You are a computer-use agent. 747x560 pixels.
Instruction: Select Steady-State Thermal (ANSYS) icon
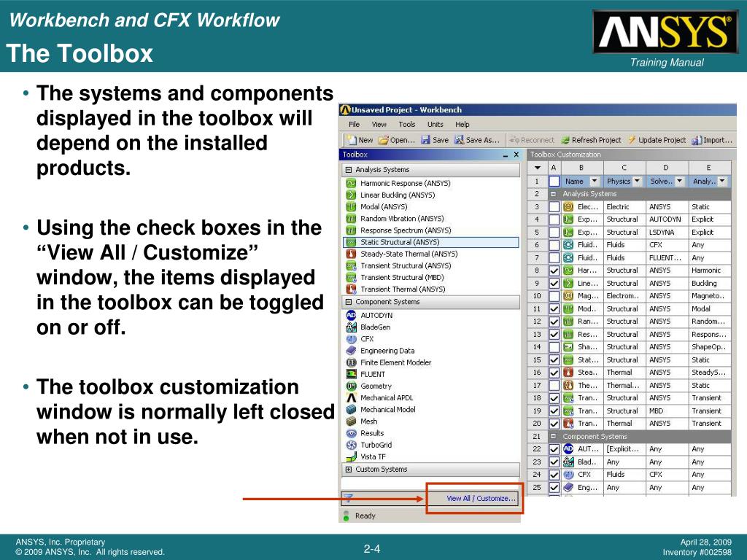[x=351, y=254]
